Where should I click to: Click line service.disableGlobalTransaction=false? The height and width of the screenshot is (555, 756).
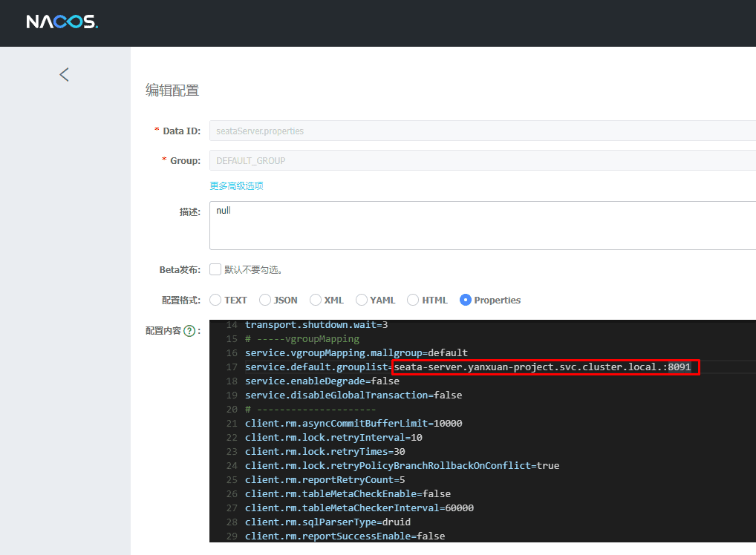click(x=353, y=395)
